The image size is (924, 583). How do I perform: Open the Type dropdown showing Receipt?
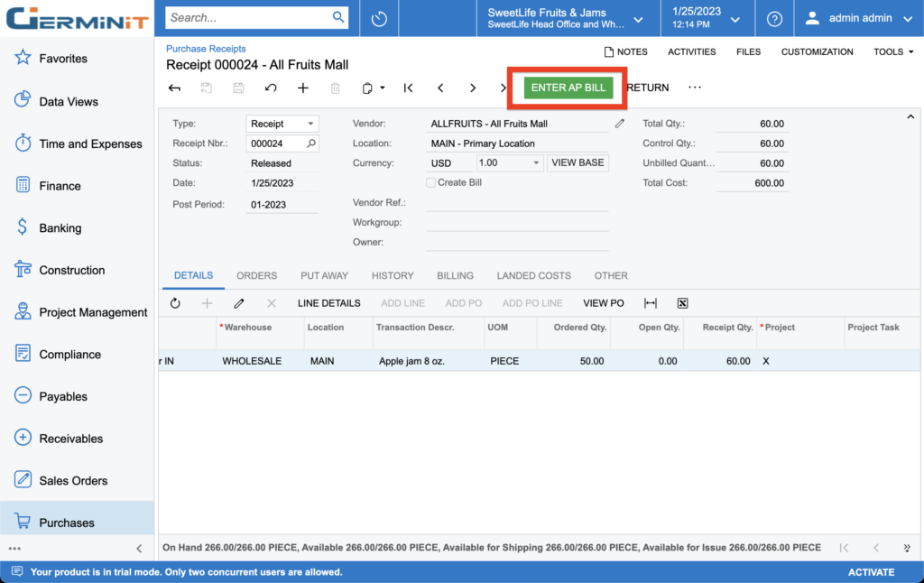282,124
